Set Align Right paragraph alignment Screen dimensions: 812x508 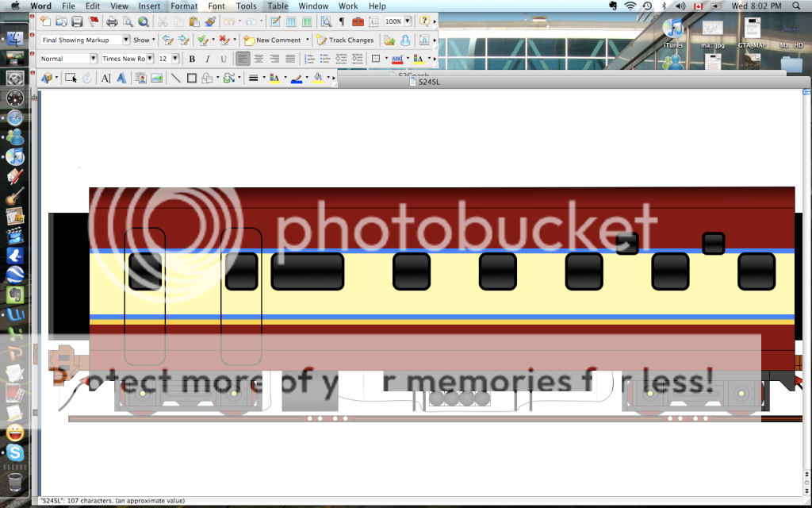pos(274,59)
